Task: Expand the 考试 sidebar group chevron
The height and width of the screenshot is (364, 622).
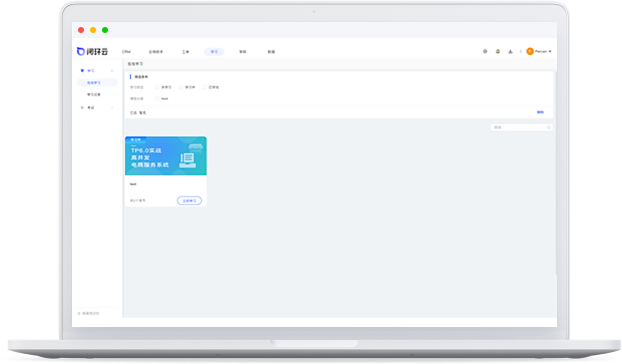Action: (x=112, y=107)
